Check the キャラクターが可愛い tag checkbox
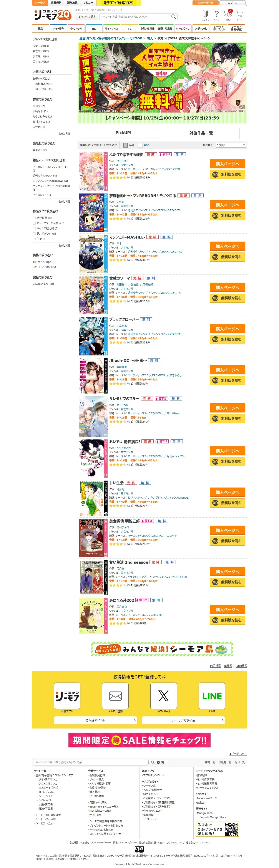 [34, 223]
